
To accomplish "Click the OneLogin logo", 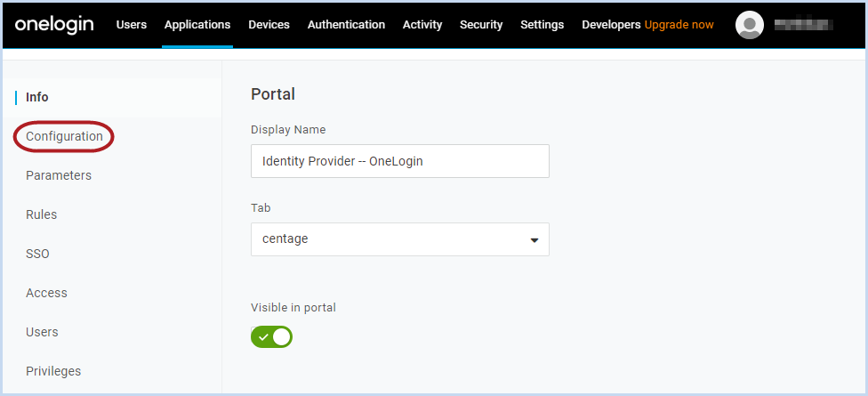I will click(x=54, y=24).
